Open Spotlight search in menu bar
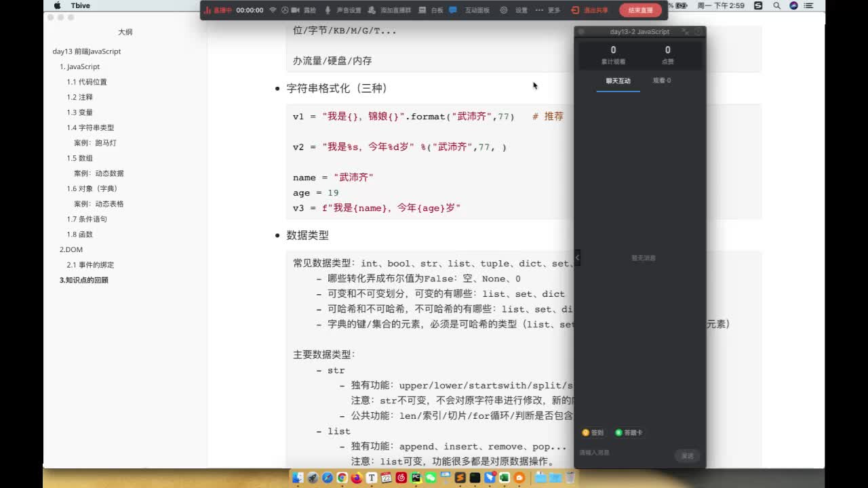868x488 pixels. (x=776, y=5)
